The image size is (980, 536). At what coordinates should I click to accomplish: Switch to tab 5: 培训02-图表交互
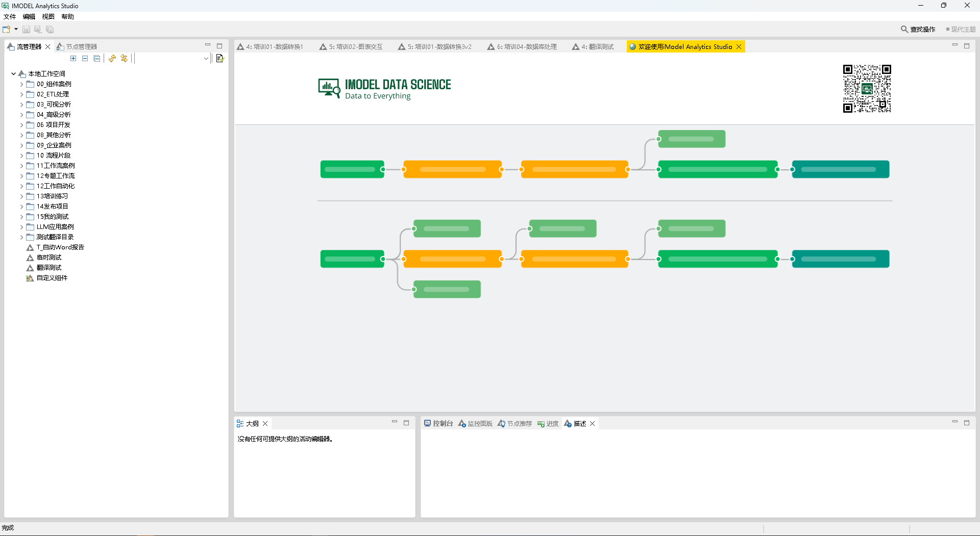[351, 47]
